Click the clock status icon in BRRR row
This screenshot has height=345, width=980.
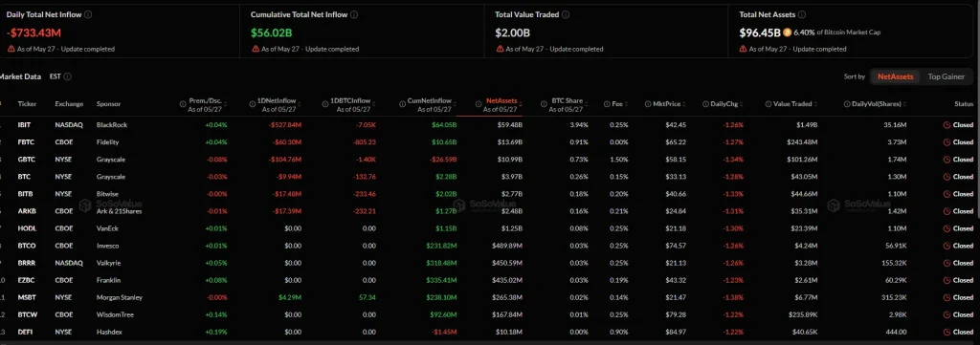point(947,263)
